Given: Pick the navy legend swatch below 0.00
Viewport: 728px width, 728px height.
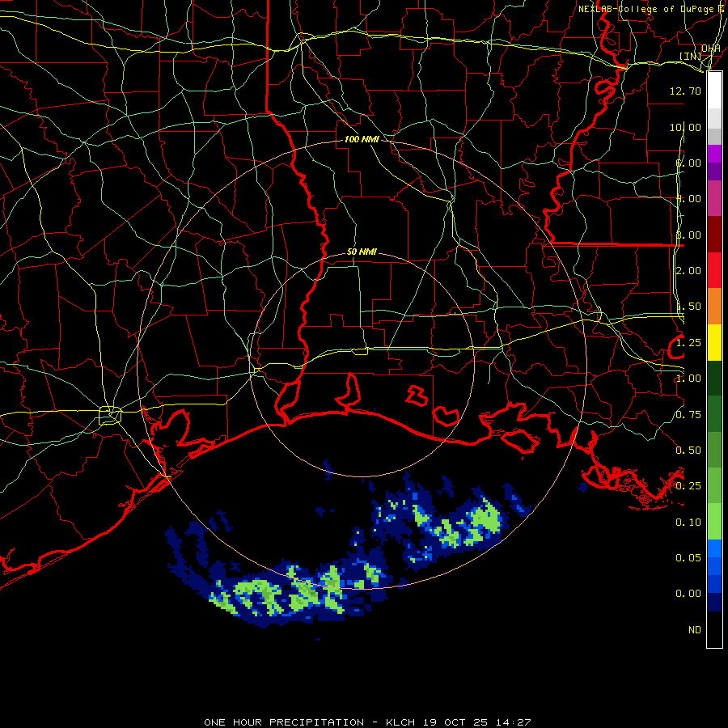Looking at the screenshot, I should point(714,603).
